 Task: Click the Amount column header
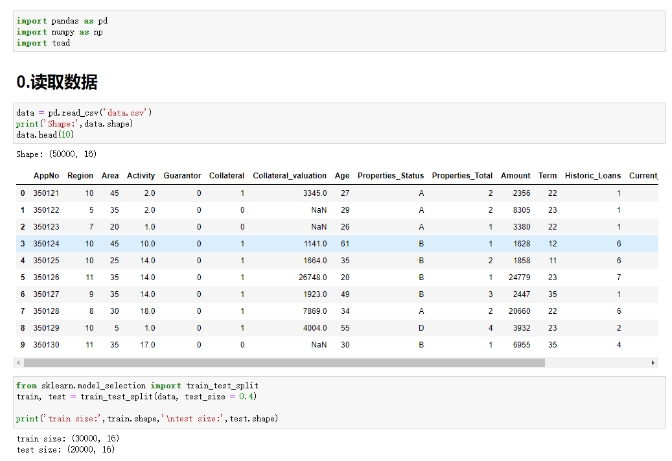tap(515, 176)
